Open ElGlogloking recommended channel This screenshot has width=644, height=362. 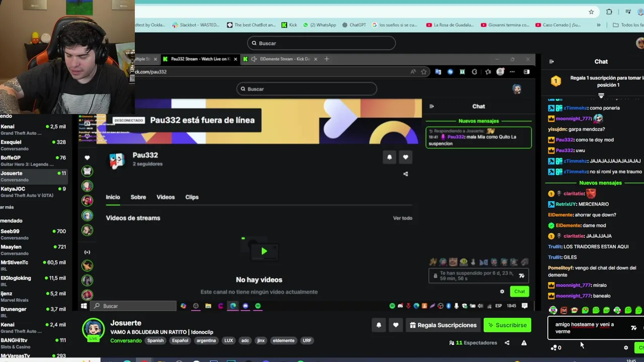[33, 281]
